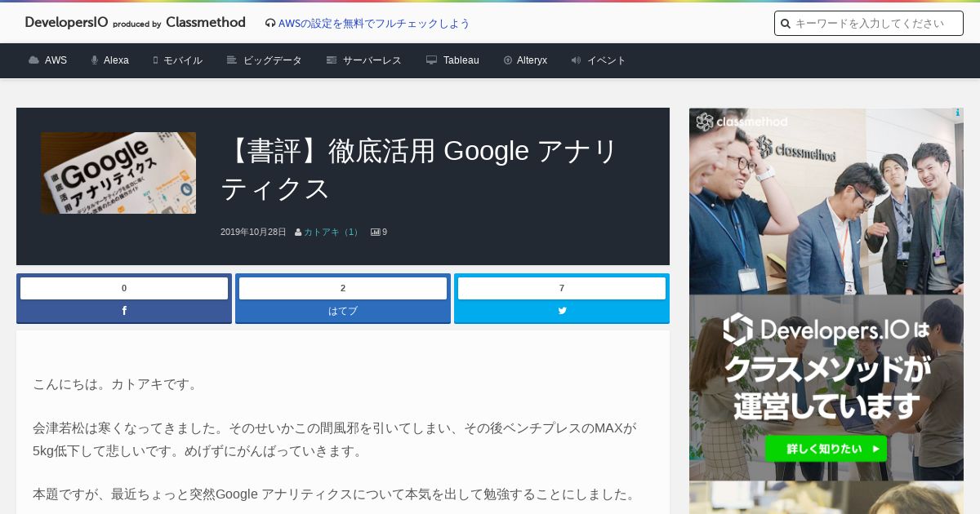Screen dimensions: 980x514
Task: Click the server icon next to サーバーレス
Action: point(332,60)
